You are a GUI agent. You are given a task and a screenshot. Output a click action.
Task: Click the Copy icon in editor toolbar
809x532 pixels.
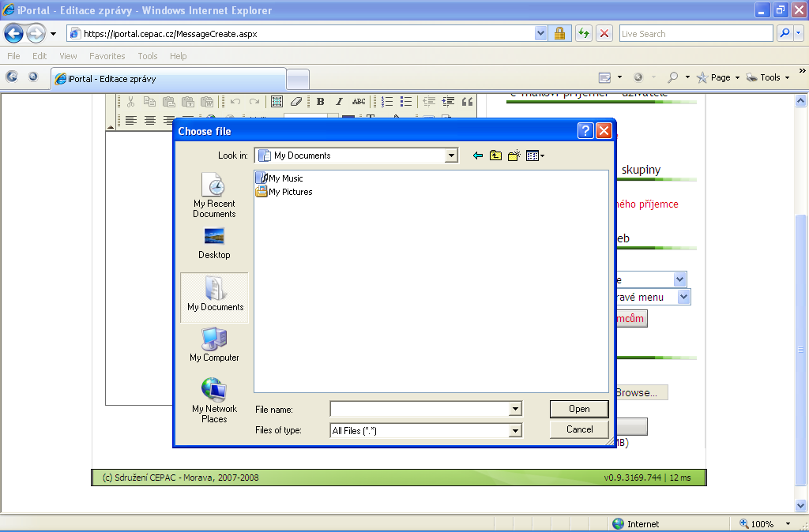[149, 102]
